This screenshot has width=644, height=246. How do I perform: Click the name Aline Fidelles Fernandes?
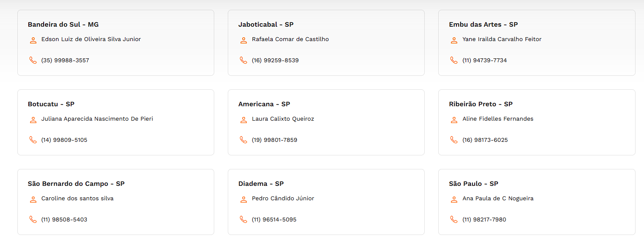pos(498,119)
